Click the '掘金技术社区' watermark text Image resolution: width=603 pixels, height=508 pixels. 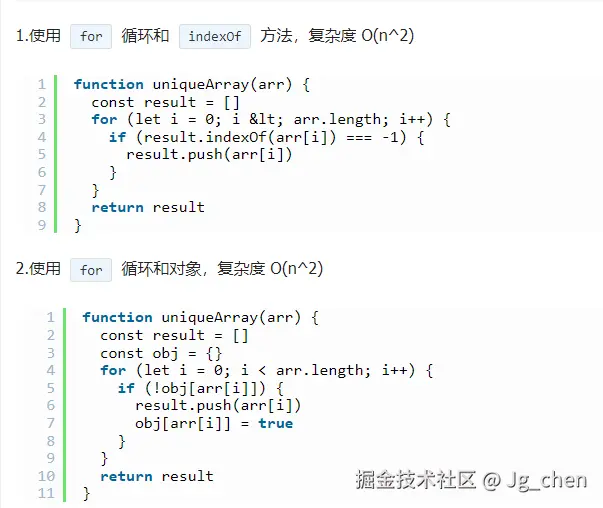pos(416,480)
